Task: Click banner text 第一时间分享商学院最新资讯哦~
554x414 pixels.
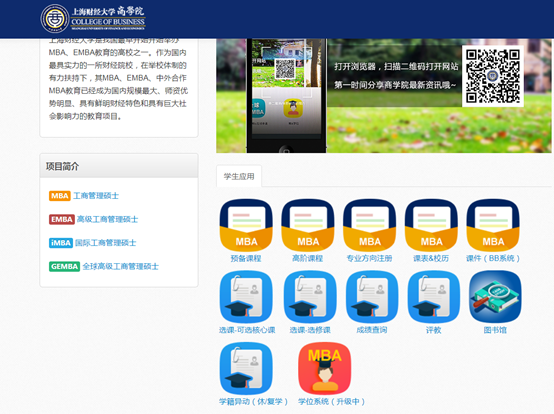Action: click(395, 85)
